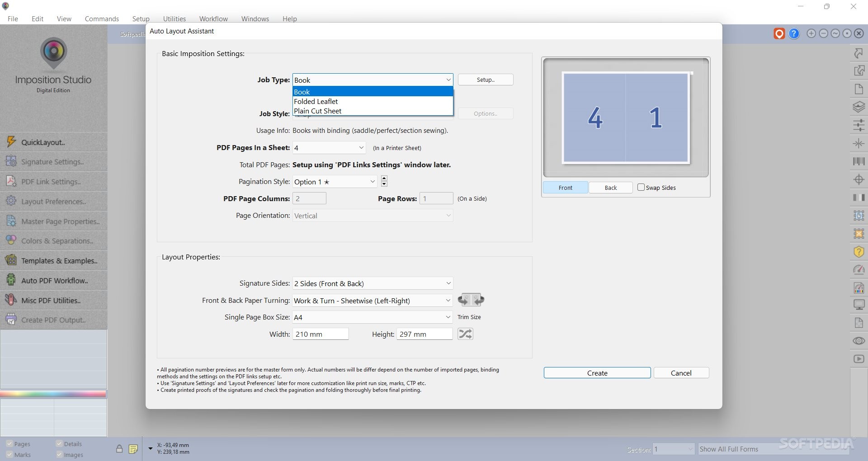
Task: Click the Create button
Action: [x=597, y=373]
